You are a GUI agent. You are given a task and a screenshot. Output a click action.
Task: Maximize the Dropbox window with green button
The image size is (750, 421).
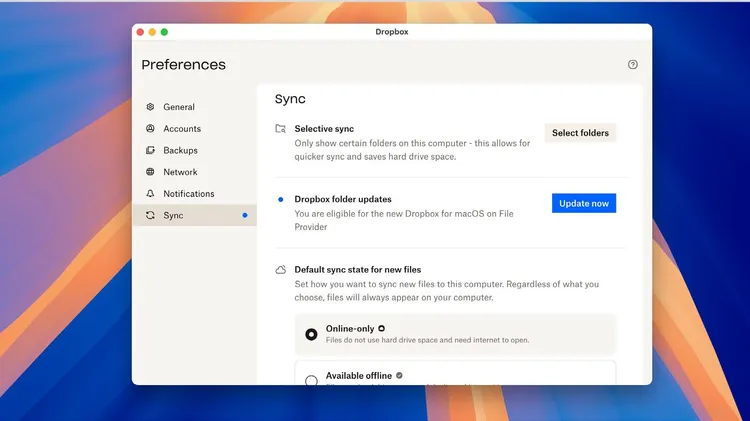(x=164, y=32)
